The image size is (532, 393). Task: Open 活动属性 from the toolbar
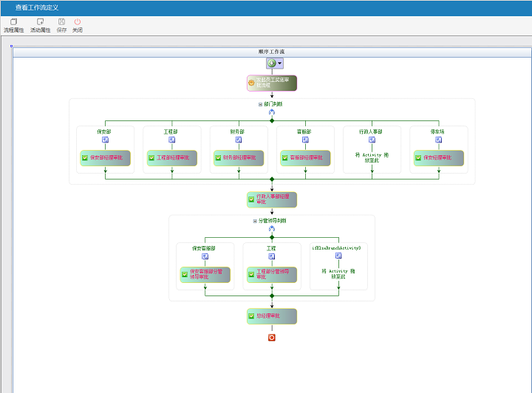pyautogui.click(x=40, y=25)
